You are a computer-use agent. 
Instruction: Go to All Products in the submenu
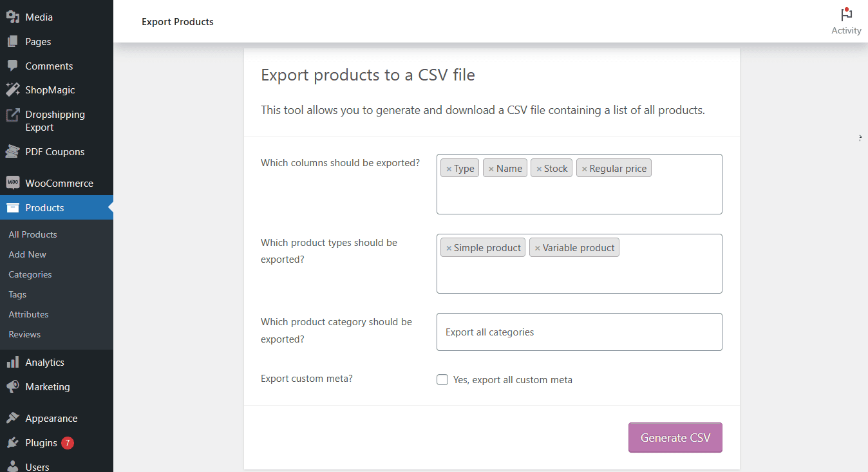point(32,234)
